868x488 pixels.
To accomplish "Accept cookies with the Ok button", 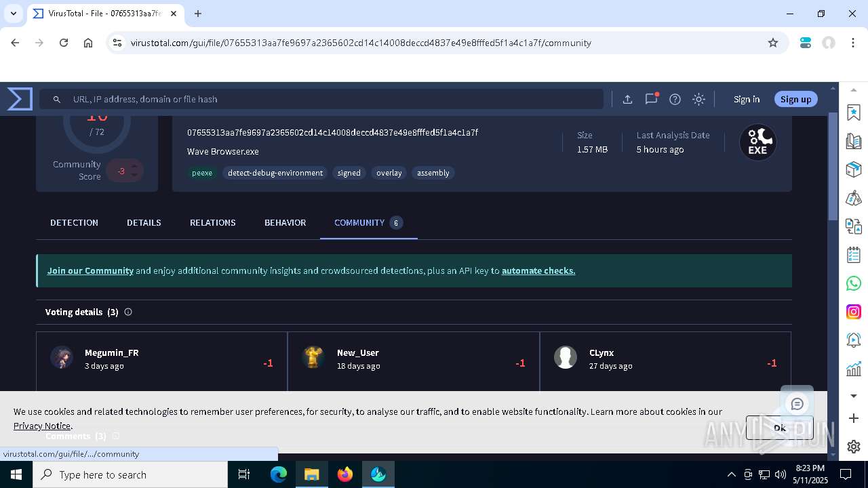I will 779,428.
